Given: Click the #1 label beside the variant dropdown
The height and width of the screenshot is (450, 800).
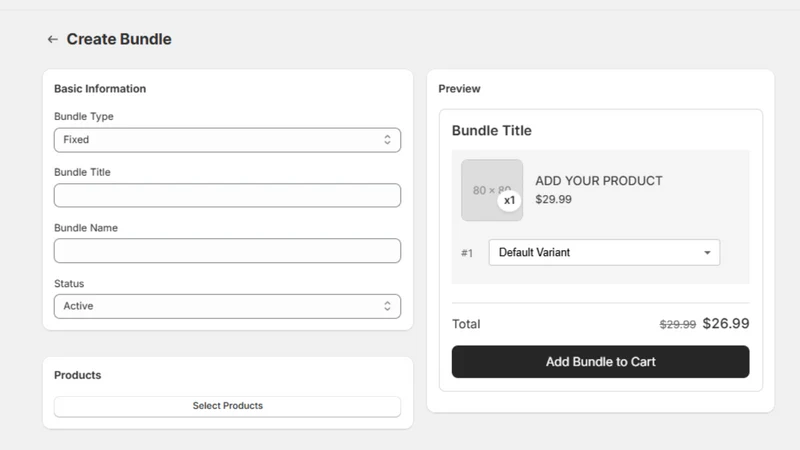Looking at the screenshot, I should [x=467, y=253].
